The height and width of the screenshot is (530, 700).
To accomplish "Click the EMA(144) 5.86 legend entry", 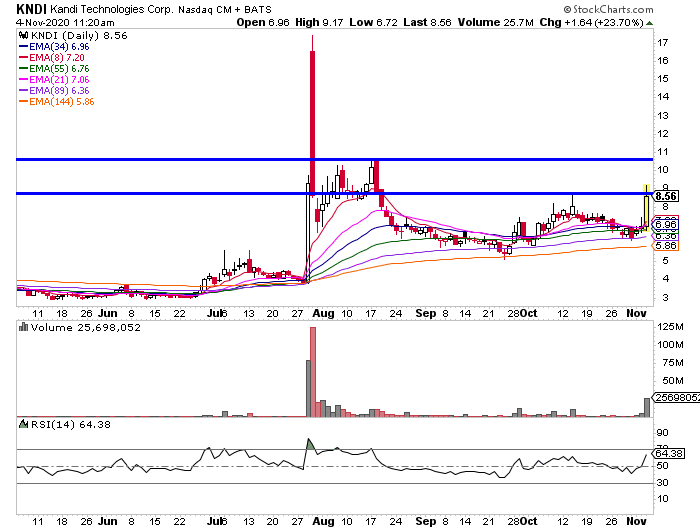I will coord(57,102).
